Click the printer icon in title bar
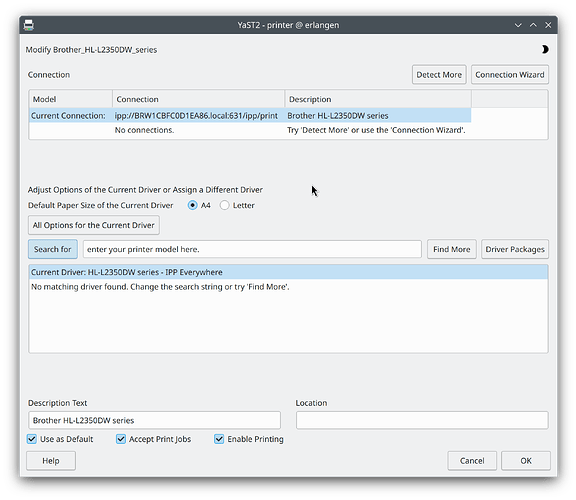576x500 pixels. [x=29, y=25]
